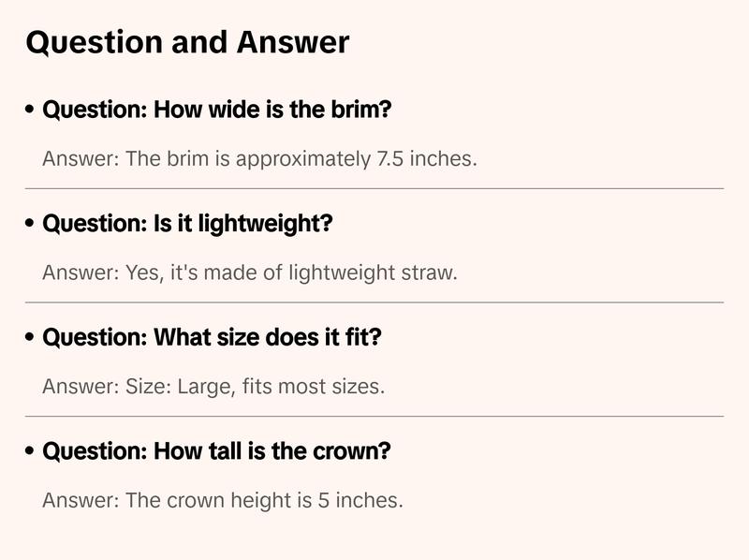Click the bullet before the crown question

[31, 452]
